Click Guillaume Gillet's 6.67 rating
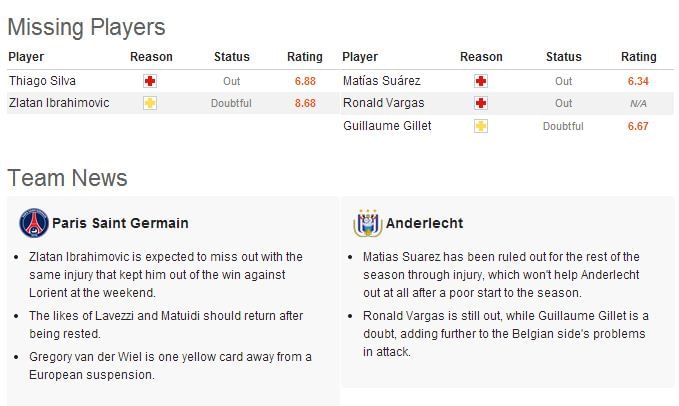This screenshot has height=406, width=679. coord(638,126)
